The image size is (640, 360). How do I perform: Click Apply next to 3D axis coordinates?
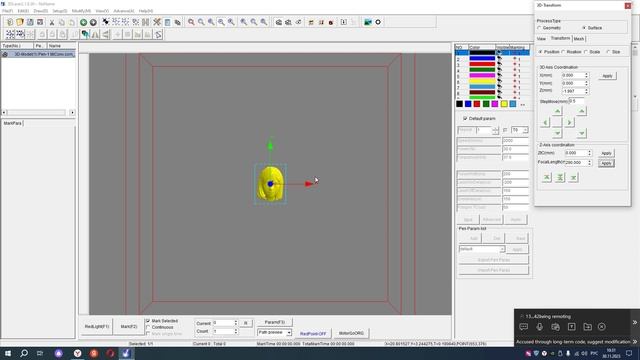tap(607, 76)
